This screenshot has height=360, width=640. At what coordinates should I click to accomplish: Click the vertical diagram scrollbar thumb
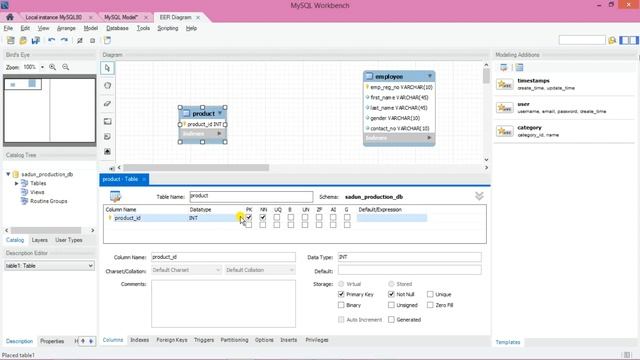(486, 76)
